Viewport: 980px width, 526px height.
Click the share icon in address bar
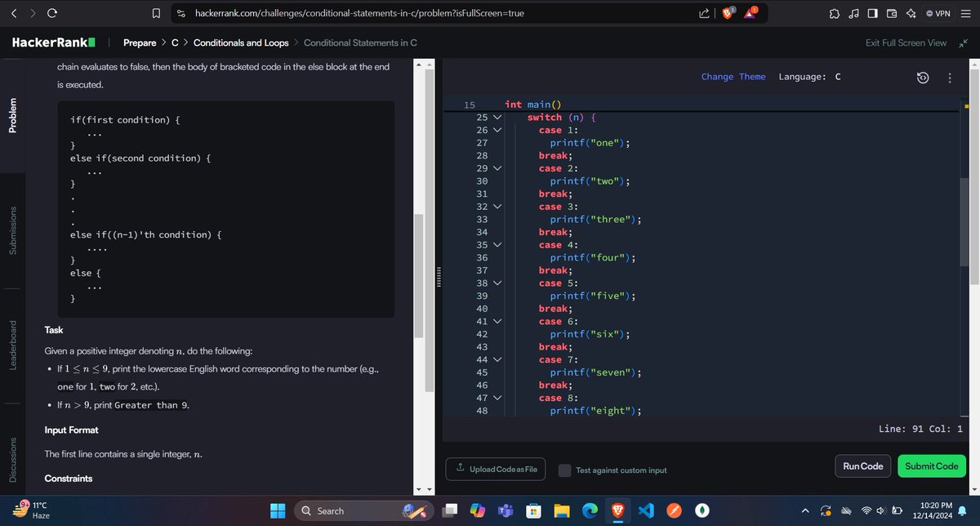pyautogui.click(x=706, y=14)
